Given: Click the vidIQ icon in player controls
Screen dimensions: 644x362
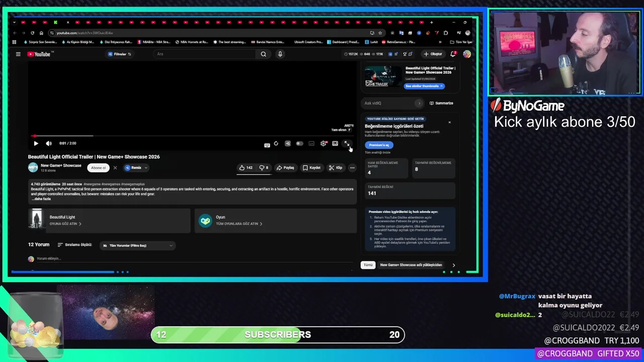Looking at the screenshot, I should click(288, 144).
